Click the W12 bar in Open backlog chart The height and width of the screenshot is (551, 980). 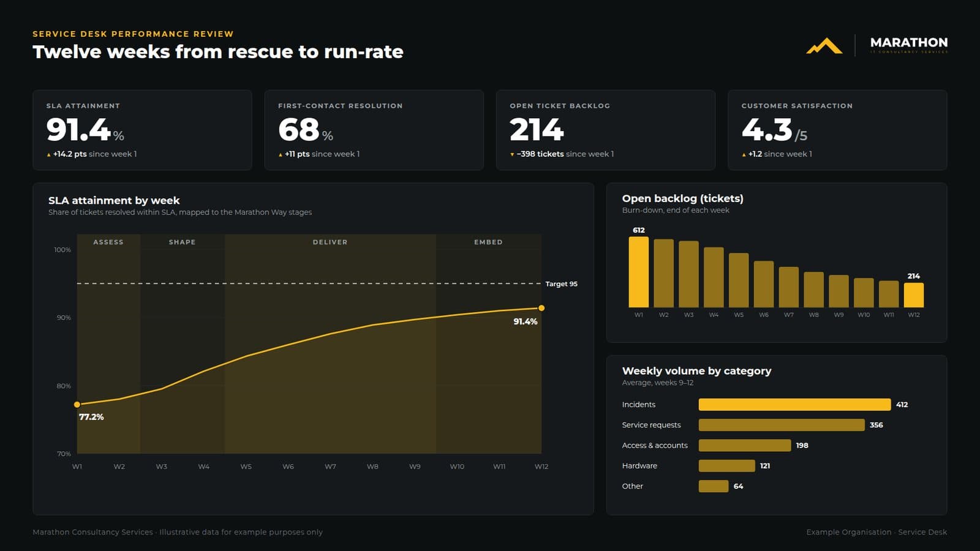coord(914,295)
